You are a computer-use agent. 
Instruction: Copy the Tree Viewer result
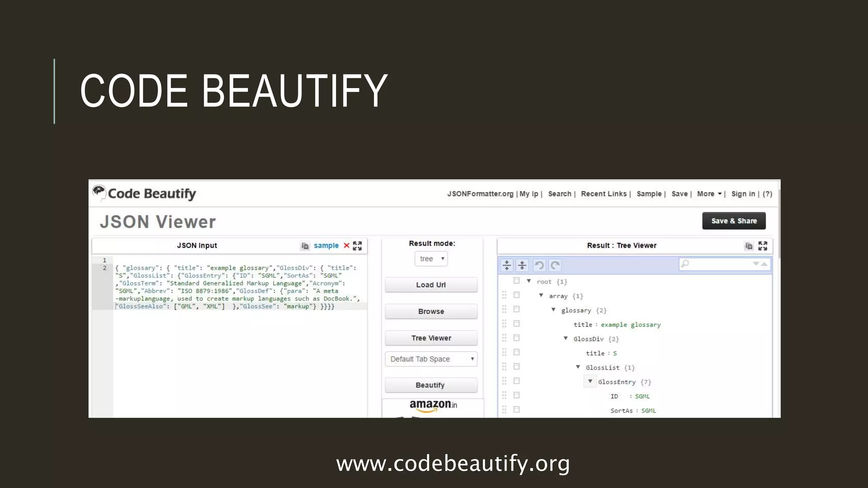[749, 246]
